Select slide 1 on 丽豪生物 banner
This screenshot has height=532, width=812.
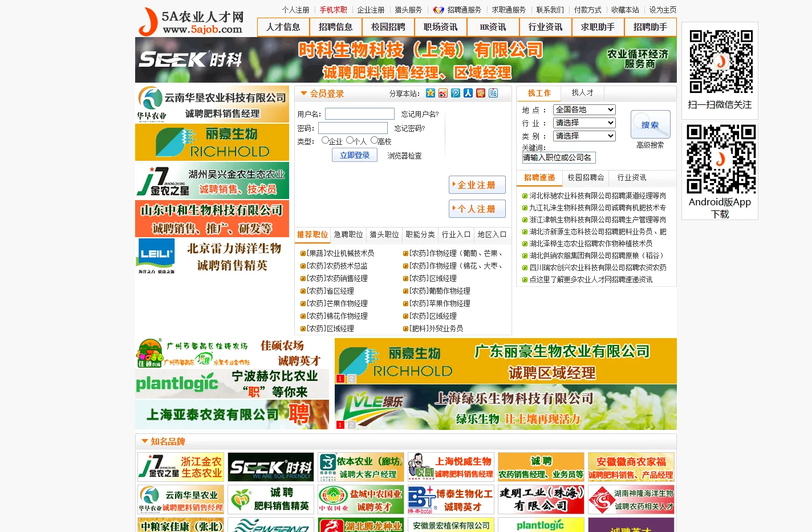pyautogui.click(x=340, y=379)
